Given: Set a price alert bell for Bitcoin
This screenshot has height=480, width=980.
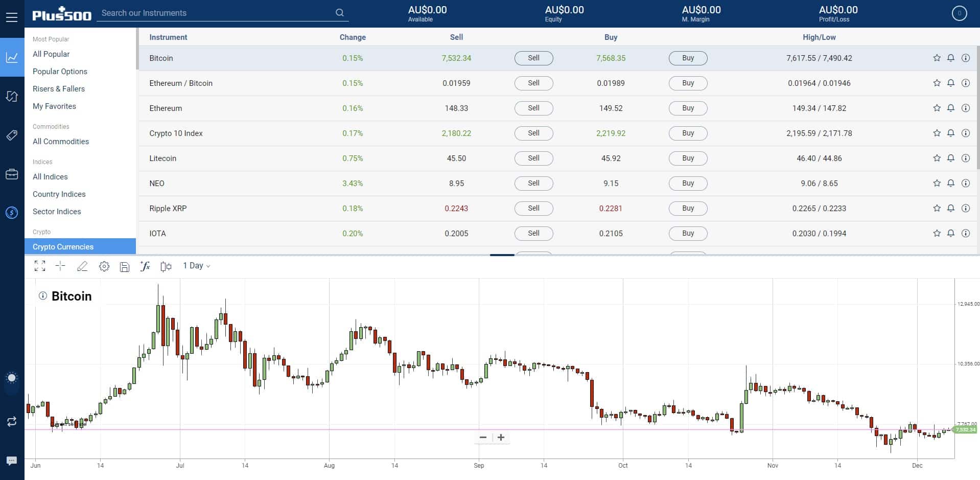Looking at the screenshot, I should coord(951,58).
